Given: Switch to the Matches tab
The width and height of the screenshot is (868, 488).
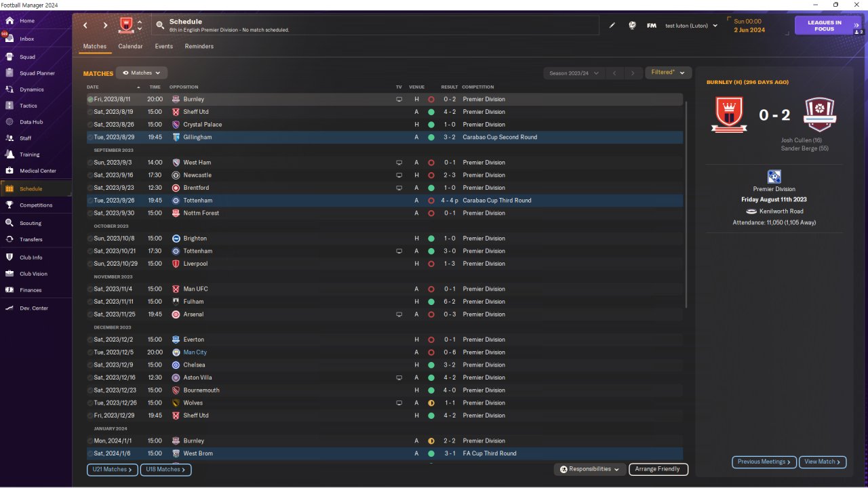Looking at the screenshot, I should (95, 46).
